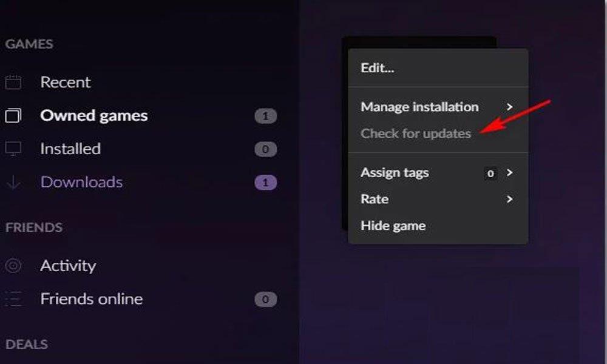
Task: Click the Installed count badge showing 0
Action: tap(265, 149)
